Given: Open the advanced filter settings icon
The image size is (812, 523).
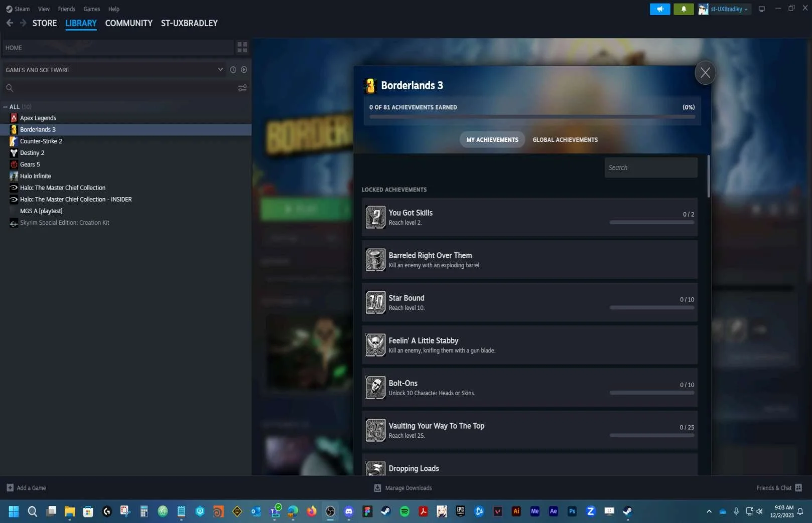Looking at the screenshot, I should coord(242,88).
